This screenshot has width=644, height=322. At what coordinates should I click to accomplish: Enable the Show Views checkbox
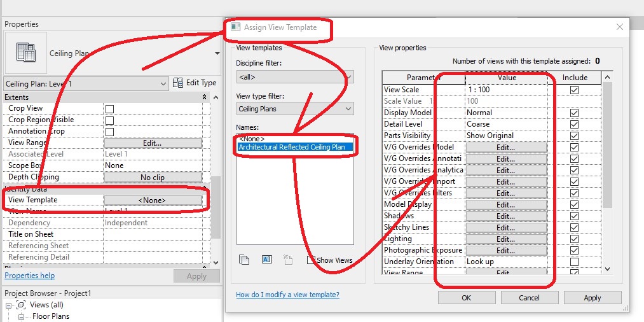pyautogui.click(x=312, y=260)
